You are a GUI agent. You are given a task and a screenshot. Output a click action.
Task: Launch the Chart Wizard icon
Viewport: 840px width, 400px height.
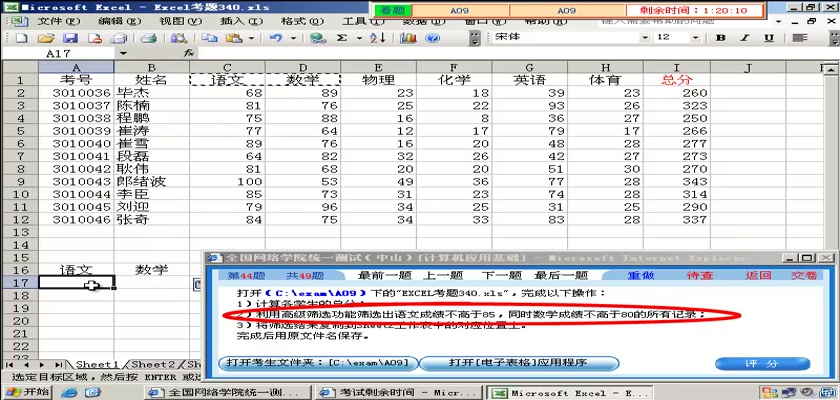(409, 38)
